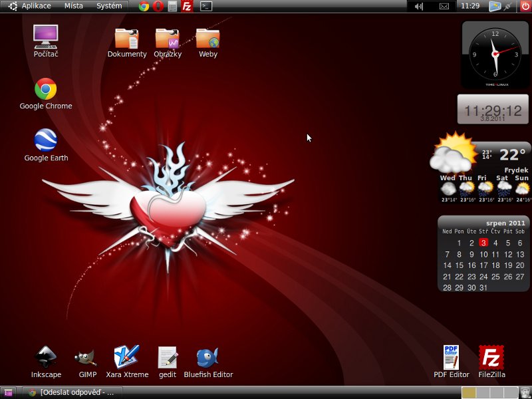Click the red power button in top panel
The height and width of the screenshot is (399, 532).
[x=525, y=6]
